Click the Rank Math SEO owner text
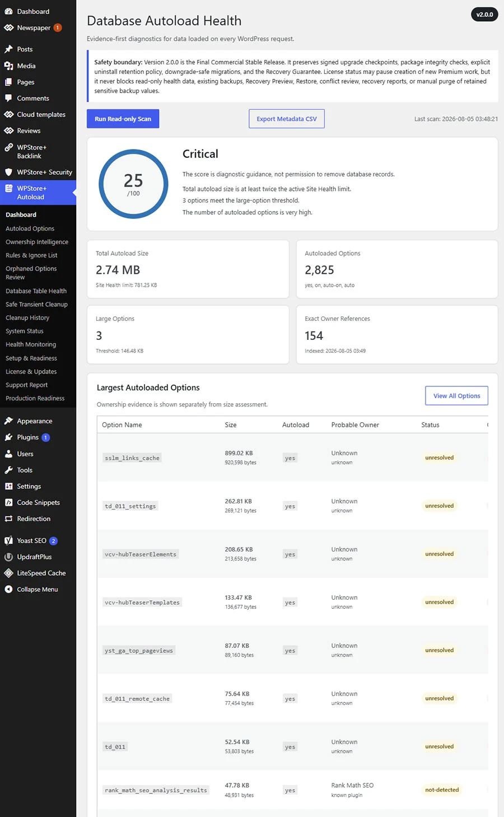Viewport: 504px width, 817px height. [x=352, y=785]
